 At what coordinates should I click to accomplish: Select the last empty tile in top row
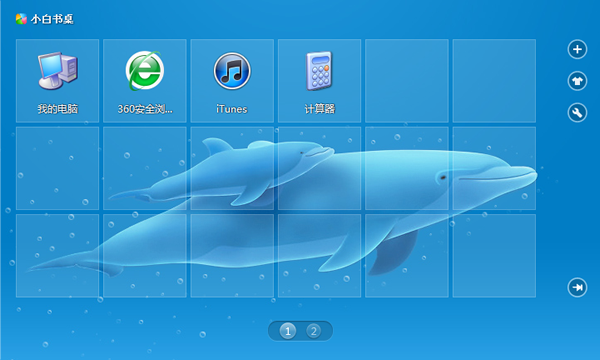[x=494, y=81]
